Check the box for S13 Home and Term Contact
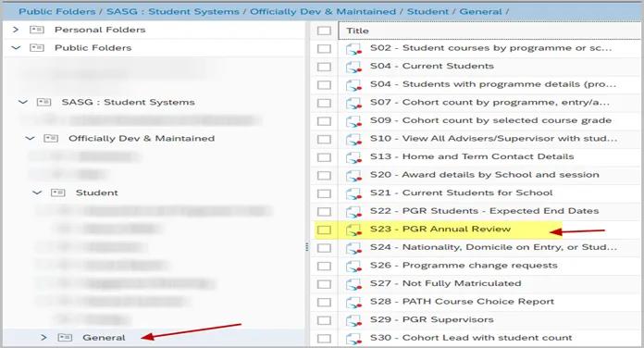This screenshot has width=644, height=348. [324, 157]
